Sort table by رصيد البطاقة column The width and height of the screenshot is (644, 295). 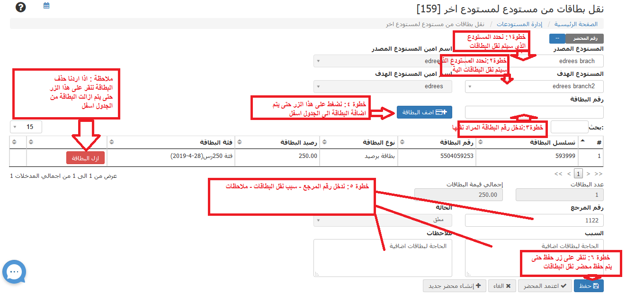(x=277, y=142)
